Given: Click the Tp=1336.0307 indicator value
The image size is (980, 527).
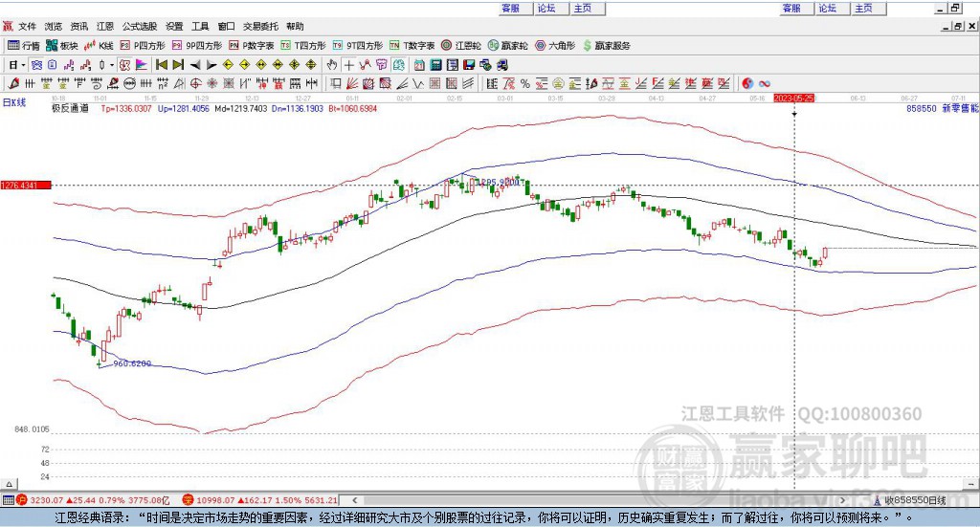Looking at the screenshot, I should pyautogui.click(x=126, y=109).
